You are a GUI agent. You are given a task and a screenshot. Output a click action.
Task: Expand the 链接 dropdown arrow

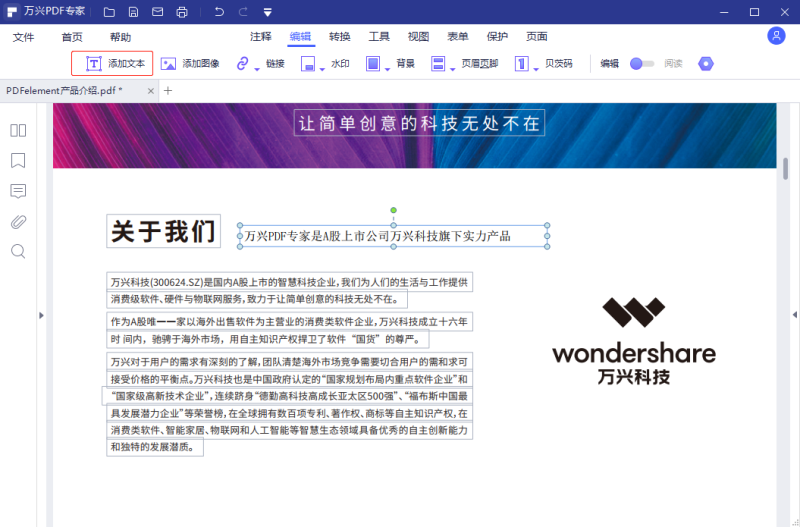(257, 69)
